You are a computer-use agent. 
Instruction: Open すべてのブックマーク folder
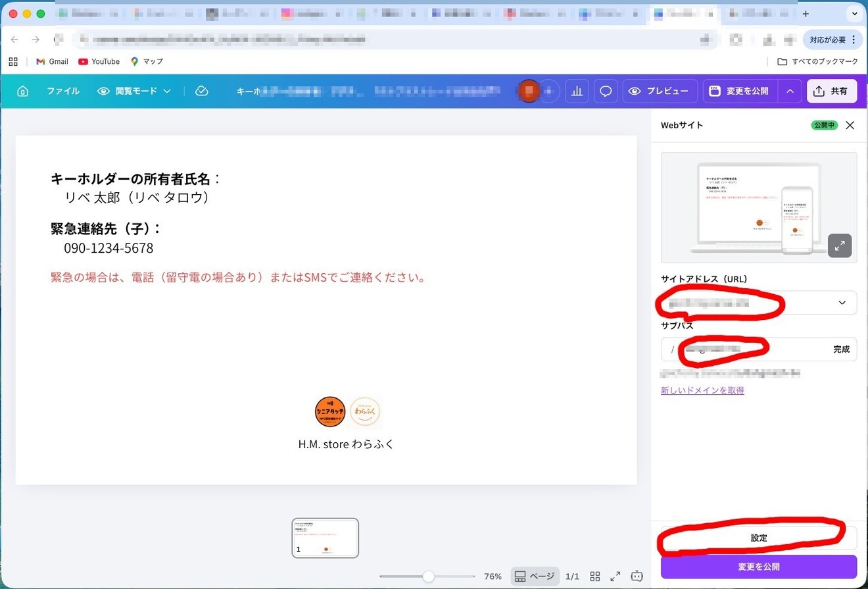pyautogui.click(x=817, y=61)
